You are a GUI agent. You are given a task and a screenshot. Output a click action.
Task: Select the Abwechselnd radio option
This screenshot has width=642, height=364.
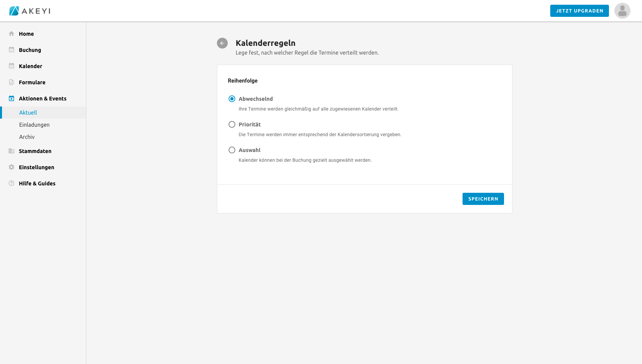232,99
